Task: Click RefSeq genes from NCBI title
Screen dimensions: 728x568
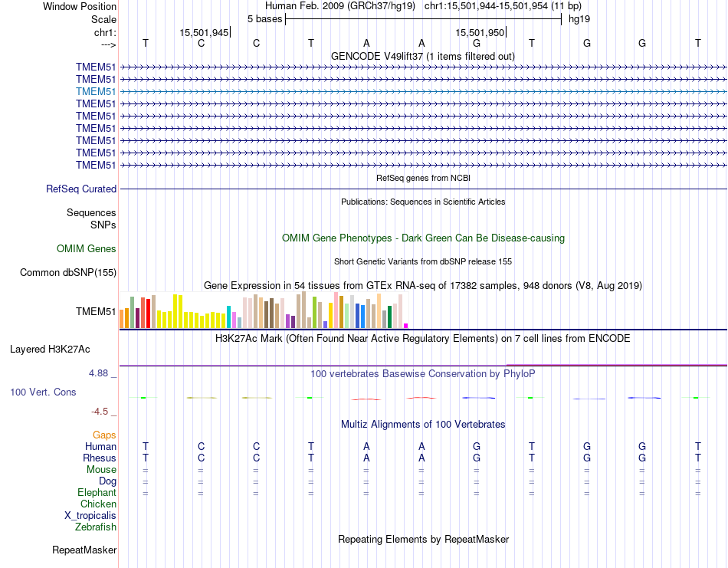Action: [423, 178]
